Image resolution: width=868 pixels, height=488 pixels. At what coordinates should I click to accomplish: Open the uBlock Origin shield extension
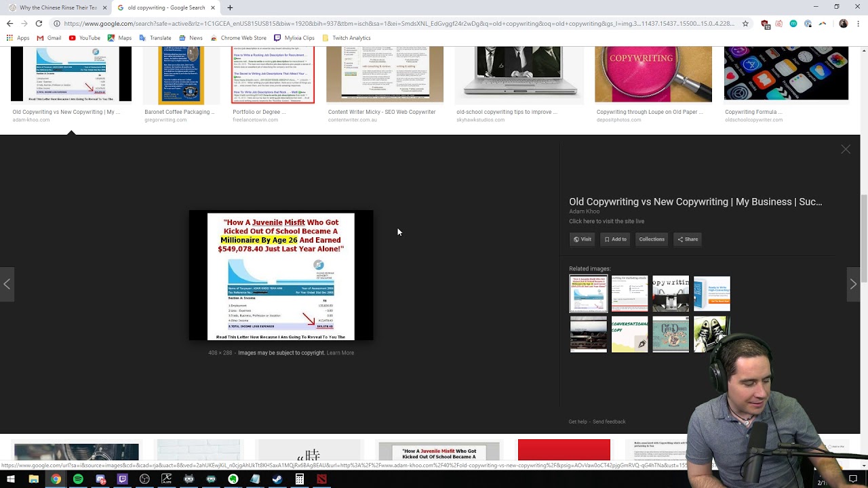pos(765,24)
